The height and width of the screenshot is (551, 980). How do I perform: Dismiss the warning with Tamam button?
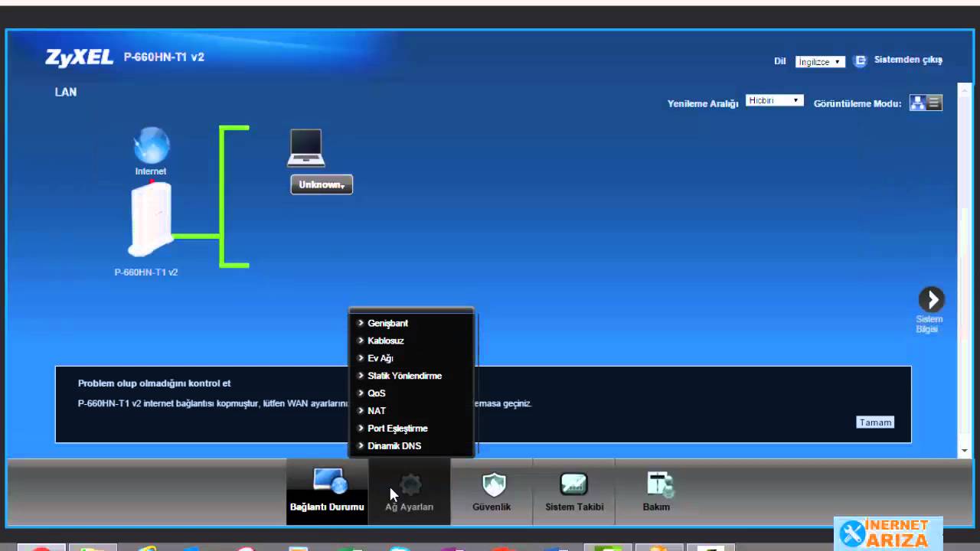pos(875,422)
